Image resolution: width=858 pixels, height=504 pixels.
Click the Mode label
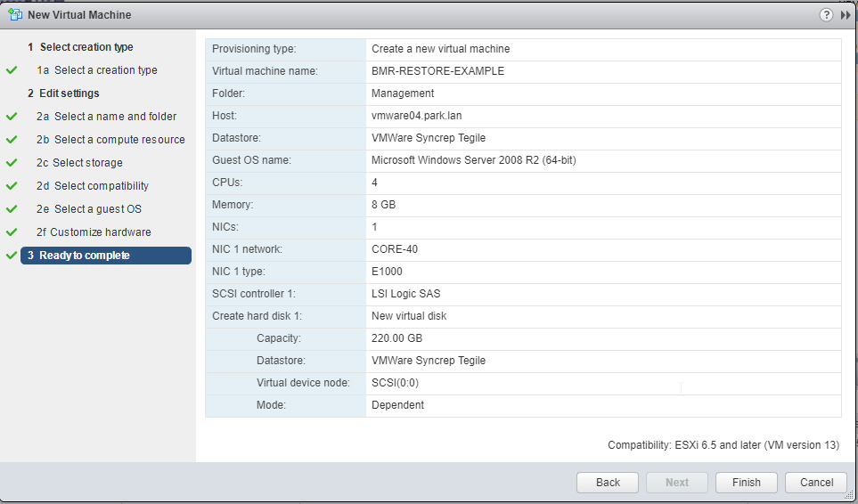click(x=272, y=405)
